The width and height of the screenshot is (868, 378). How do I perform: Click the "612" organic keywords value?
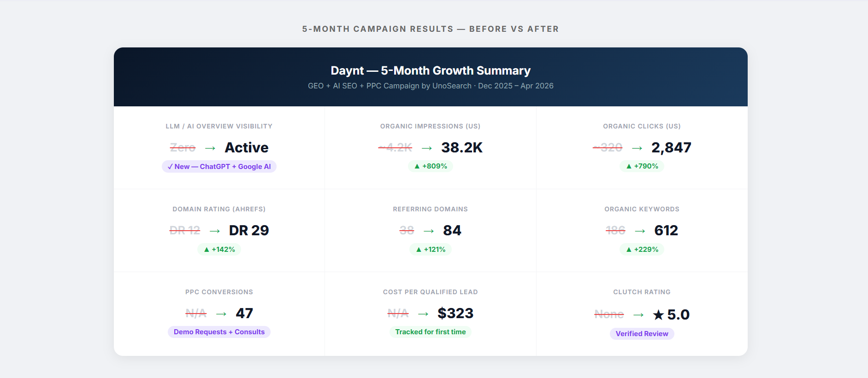666,230
